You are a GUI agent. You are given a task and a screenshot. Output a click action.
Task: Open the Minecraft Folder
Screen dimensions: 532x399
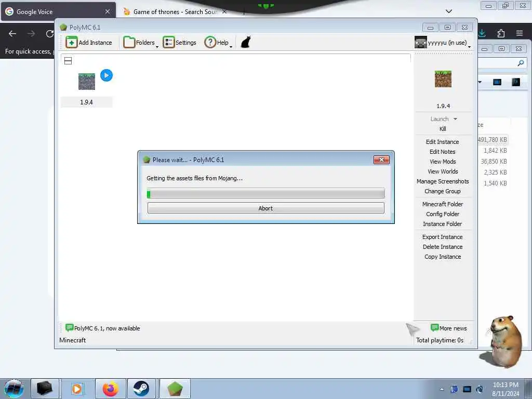[x=443, y=204]
